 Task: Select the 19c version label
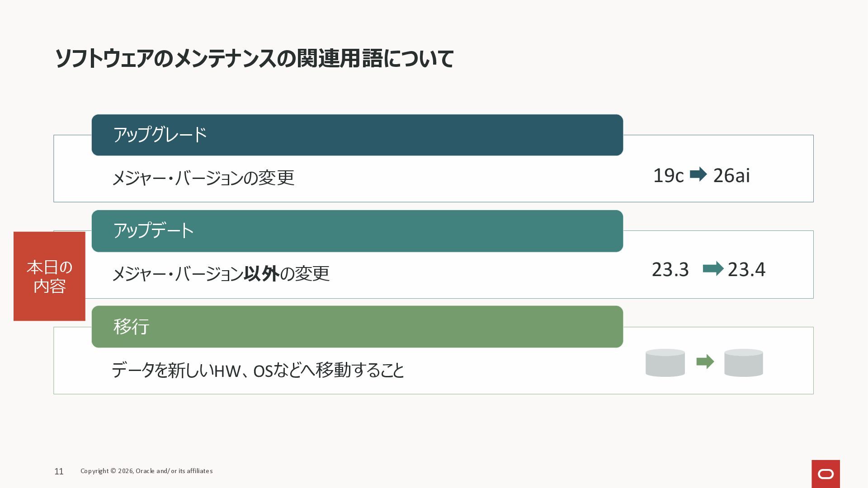pos(668,175)
